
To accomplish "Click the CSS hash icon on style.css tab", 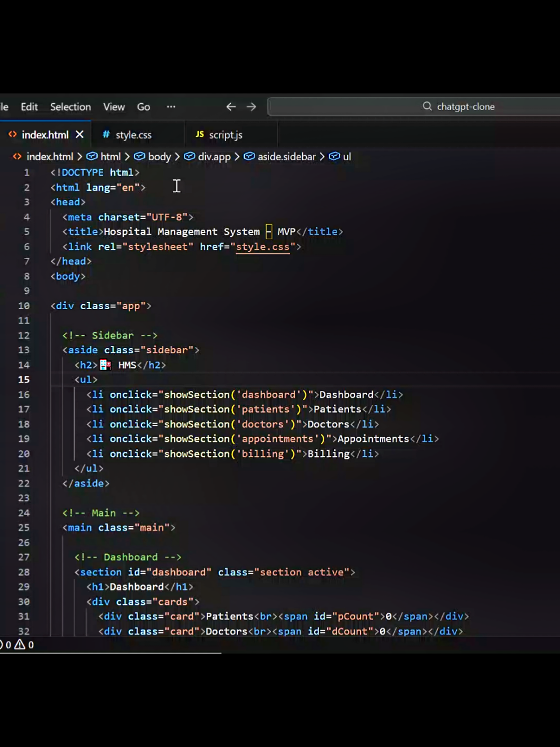I will pos(106,134).
